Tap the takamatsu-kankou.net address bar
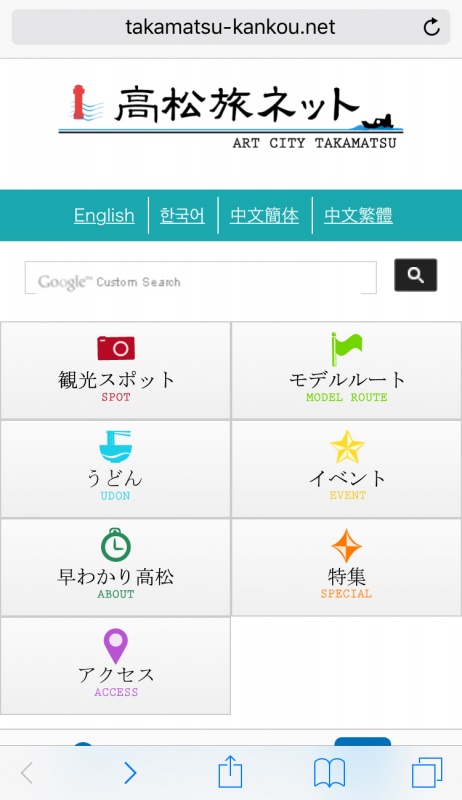The image size is (462, 800). pos(230,27)
